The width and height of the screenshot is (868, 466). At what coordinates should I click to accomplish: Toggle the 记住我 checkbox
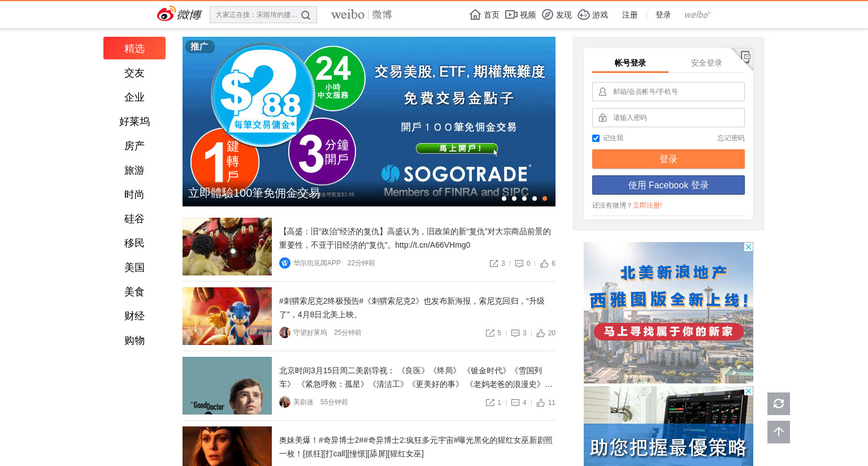[x=596, y=138]
